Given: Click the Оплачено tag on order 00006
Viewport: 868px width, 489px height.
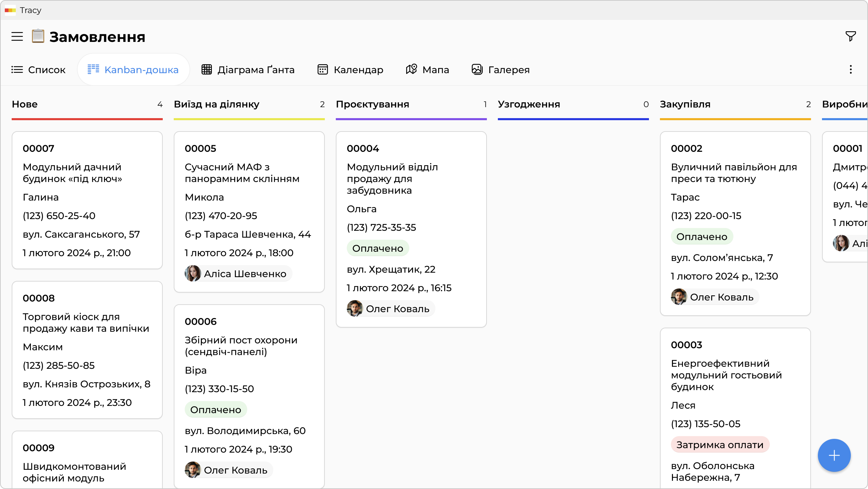Looking at the screenshot, I should click(x=216, y=410).
